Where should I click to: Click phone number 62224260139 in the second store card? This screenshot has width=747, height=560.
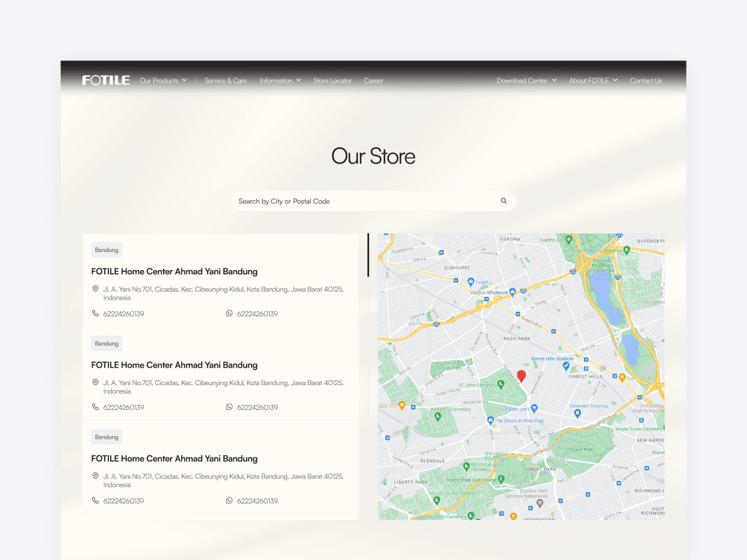pyautogui.click(x=123, y=407)
